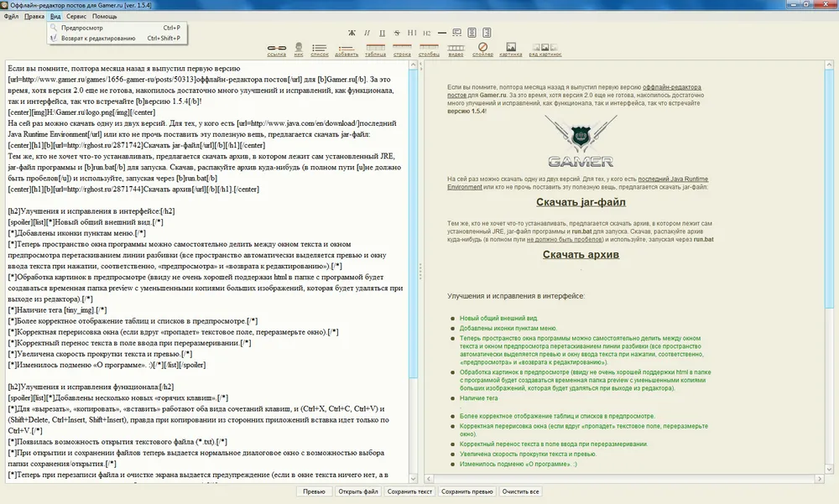Click the ник user icon
The image size is (839, 504).
(x=298, y=49)
